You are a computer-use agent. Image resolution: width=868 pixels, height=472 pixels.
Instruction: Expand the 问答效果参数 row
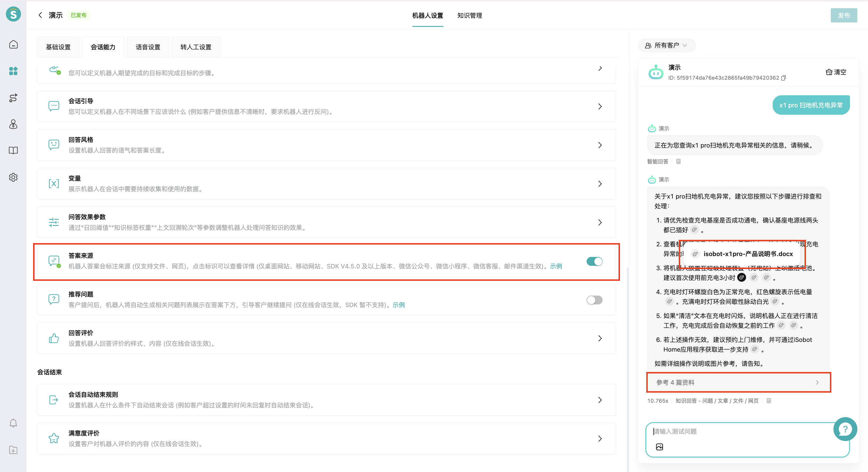[x=600, y=222]
